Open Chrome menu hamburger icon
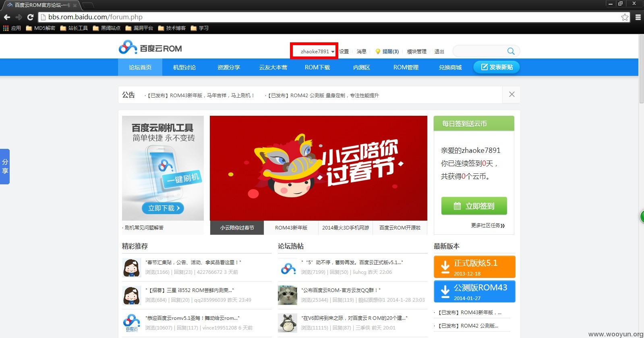The height and width of the screenshot is (338, 644). [638, 17]
